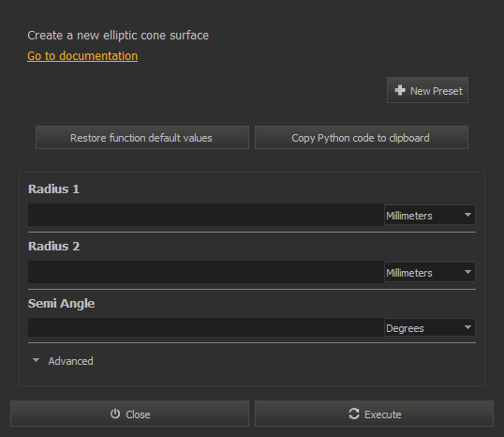Click the Radius 2 dropdown arrow
This screenshot has height=437, width=504.
tap(467, 272)
